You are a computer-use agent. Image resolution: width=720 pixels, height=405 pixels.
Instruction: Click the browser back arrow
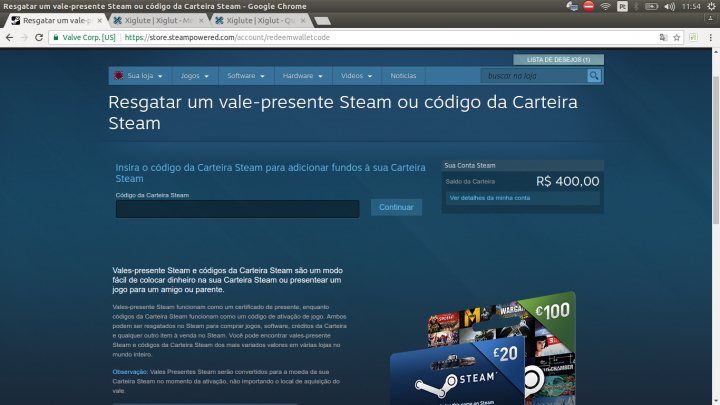point(9,38)
